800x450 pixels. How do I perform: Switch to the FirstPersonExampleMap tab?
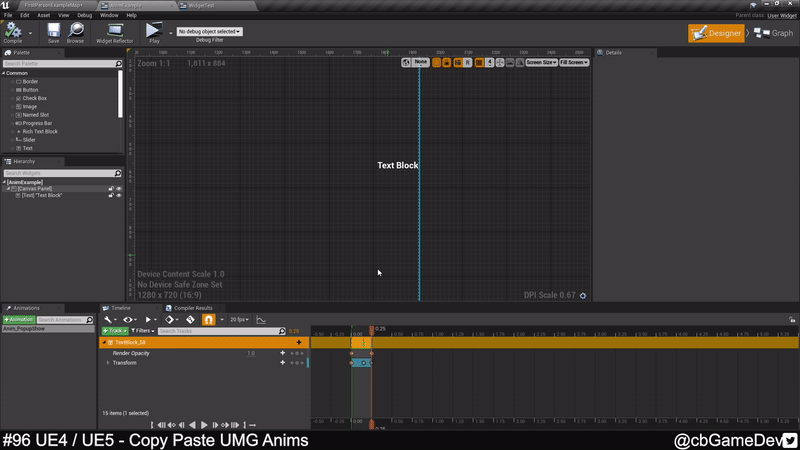(53, 5)
